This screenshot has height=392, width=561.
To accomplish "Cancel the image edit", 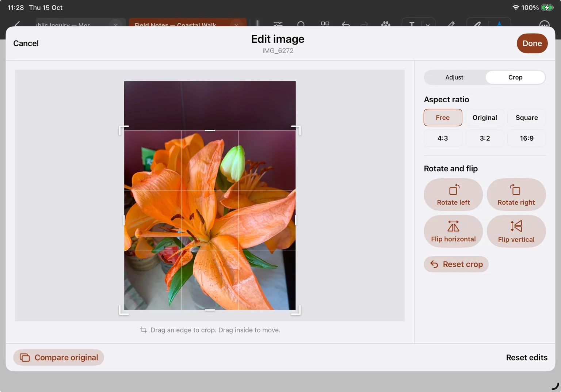I will [26, 43].
